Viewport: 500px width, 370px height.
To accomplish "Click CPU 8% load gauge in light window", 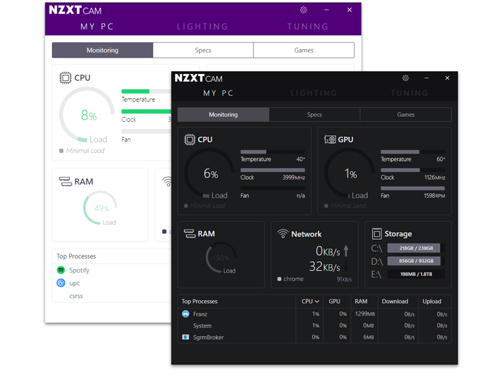I will (87, 115).
